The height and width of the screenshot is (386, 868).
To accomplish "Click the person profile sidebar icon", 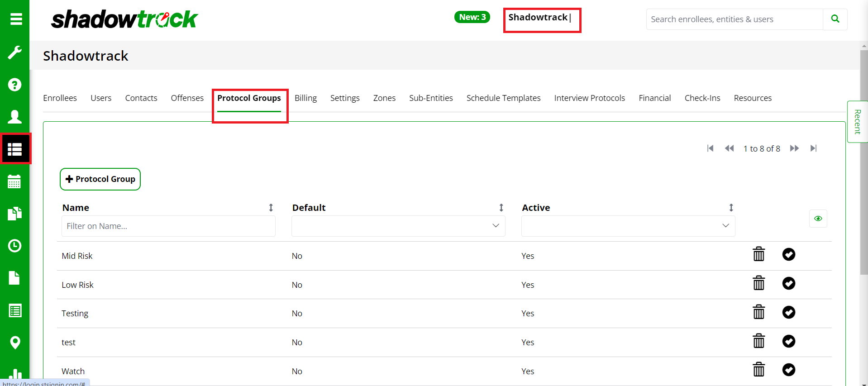I will [x=14, y=117].
